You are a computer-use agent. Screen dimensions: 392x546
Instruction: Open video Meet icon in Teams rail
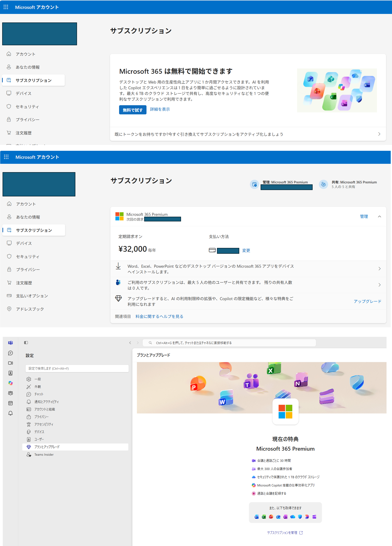(x=10, y=363)
